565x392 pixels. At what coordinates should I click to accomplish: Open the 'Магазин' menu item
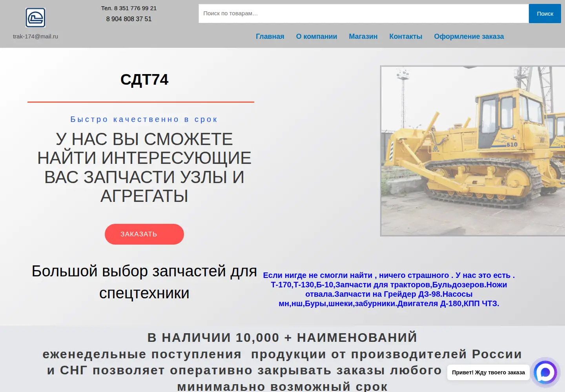[363, 36]
